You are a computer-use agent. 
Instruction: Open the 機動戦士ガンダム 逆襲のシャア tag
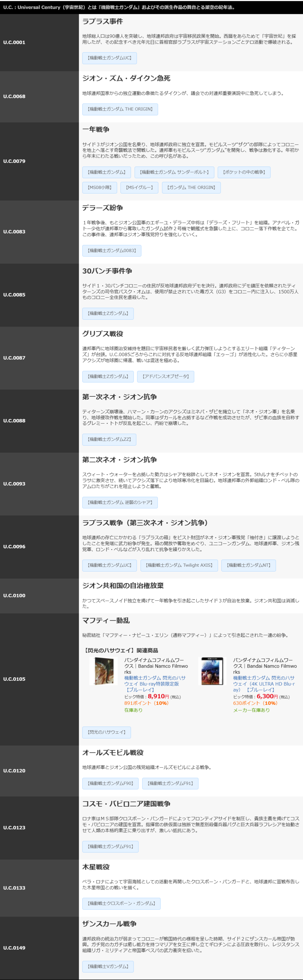click(x=120, y=502)
